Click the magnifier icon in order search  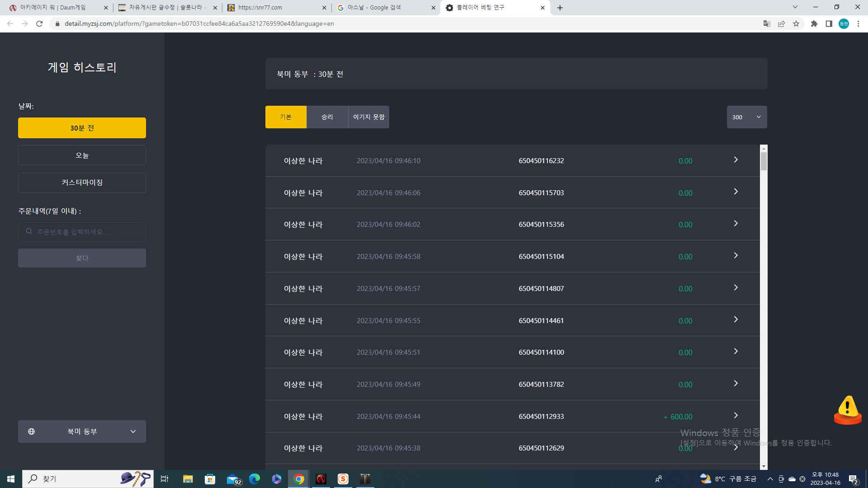29,231
